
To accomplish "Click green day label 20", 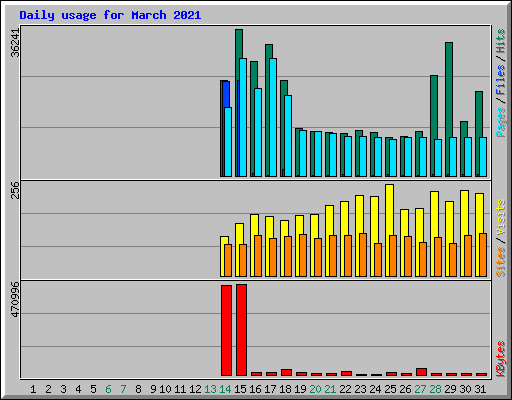I will click(x=315, y=389).
